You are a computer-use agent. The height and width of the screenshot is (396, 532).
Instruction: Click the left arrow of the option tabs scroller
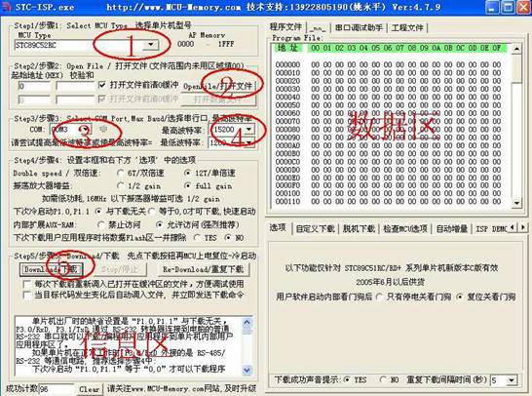513,227
